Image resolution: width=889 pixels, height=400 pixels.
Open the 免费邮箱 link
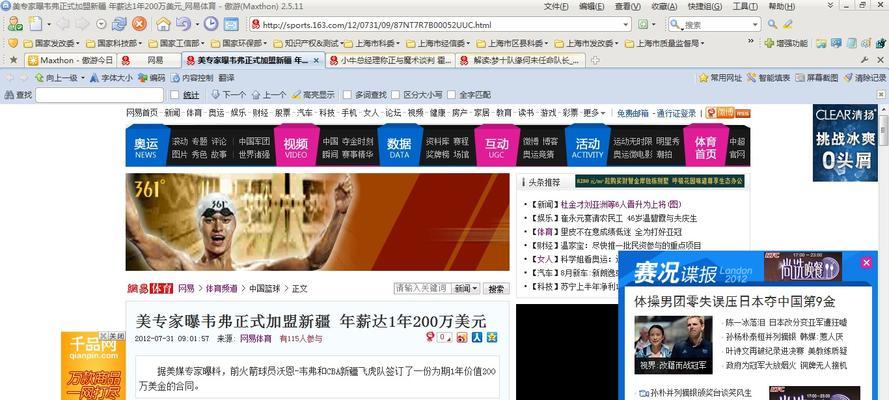pos(633,113)
